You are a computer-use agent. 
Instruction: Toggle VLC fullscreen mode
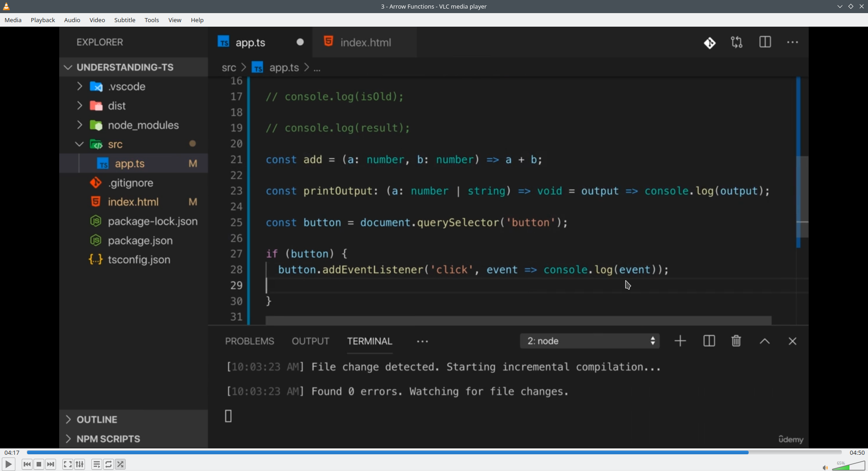[x=68, y=464]
